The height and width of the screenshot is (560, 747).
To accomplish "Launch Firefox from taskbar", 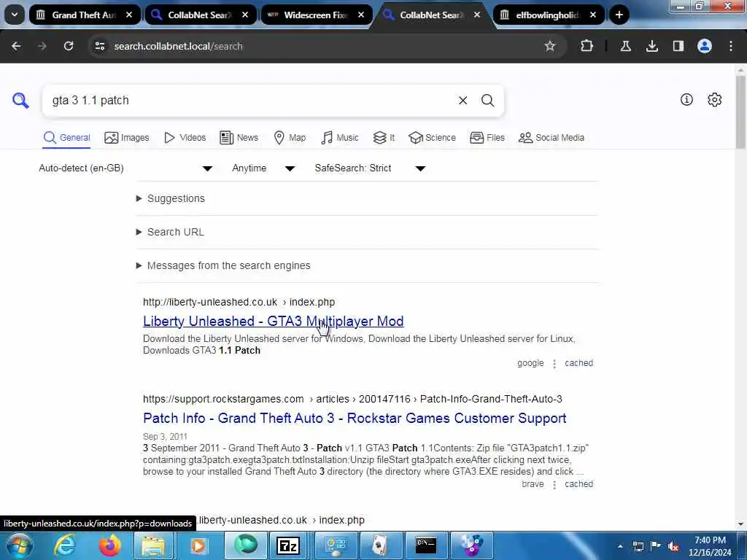I will tap(109, 545).
